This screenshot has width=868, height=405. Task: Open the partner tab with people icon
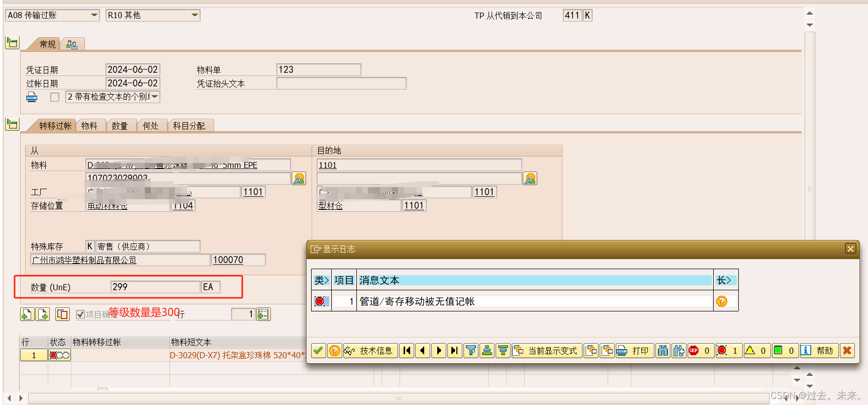click(72, 44)
